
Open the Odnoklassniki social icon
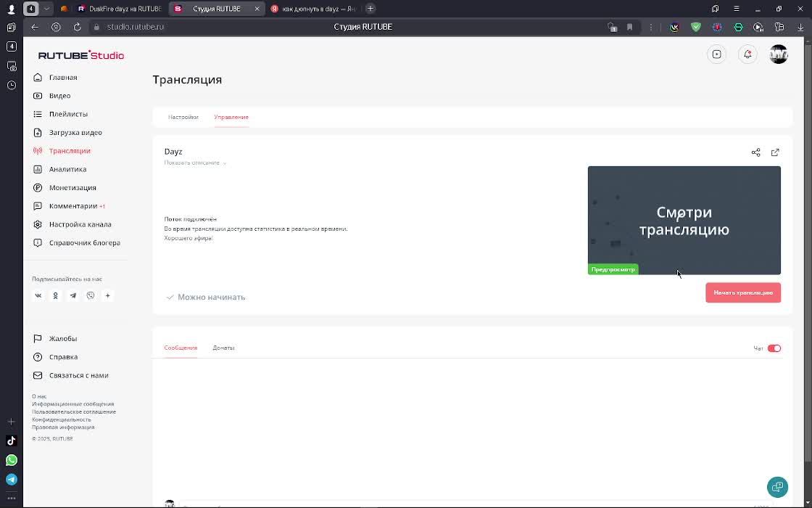point(55,295)
